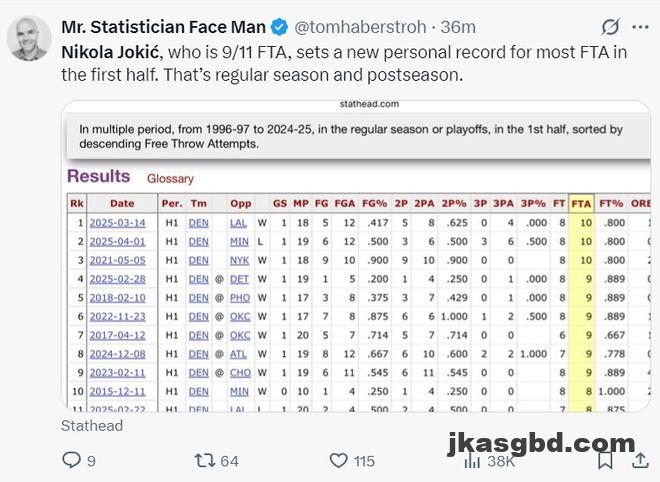View analytics bar chart icon
The height and width of the screenshot is (482, 660).
tap(472, 461)
